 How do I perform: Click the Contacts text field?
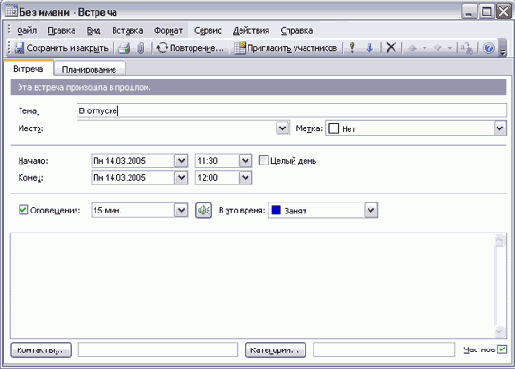158,350
